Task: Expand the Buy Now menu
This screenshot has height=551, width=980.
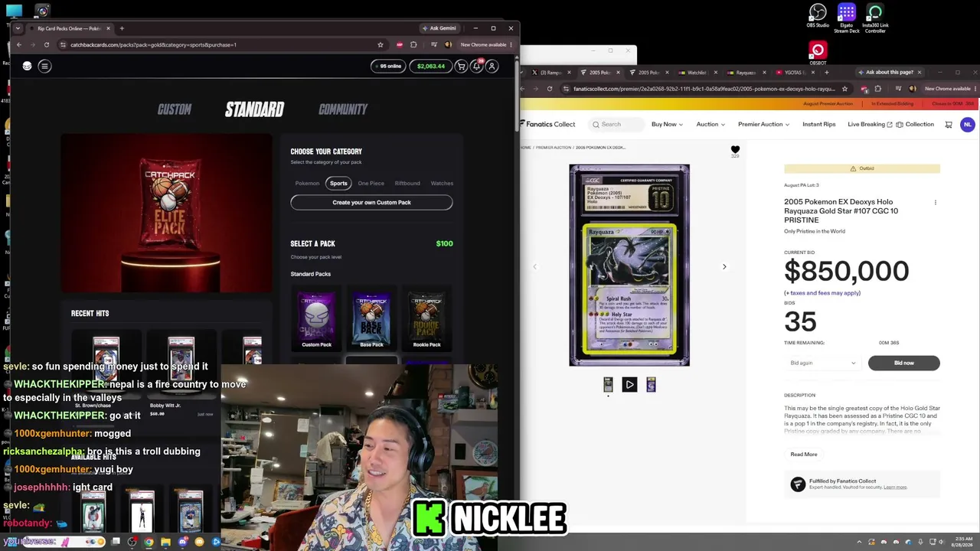Action: click(x=667, y=125)
